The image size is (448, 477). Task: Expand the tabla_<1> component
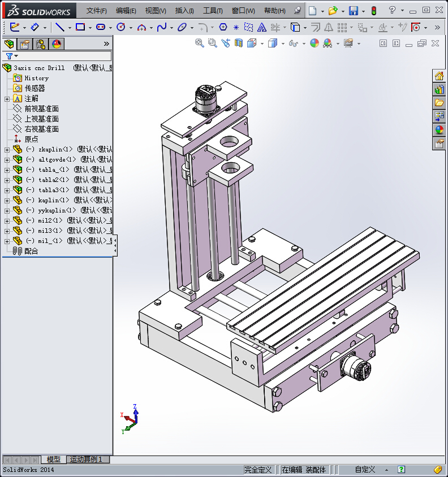click(7, 170)
